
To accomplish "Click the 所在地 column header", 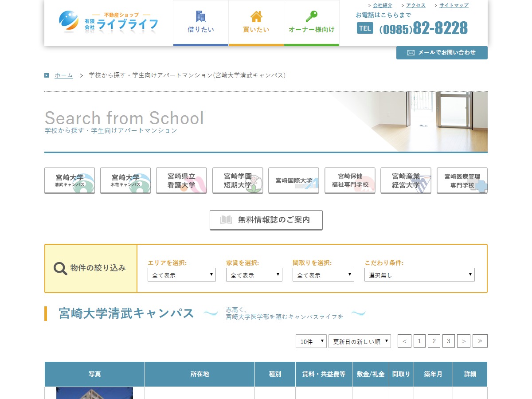I will [199, 374].
